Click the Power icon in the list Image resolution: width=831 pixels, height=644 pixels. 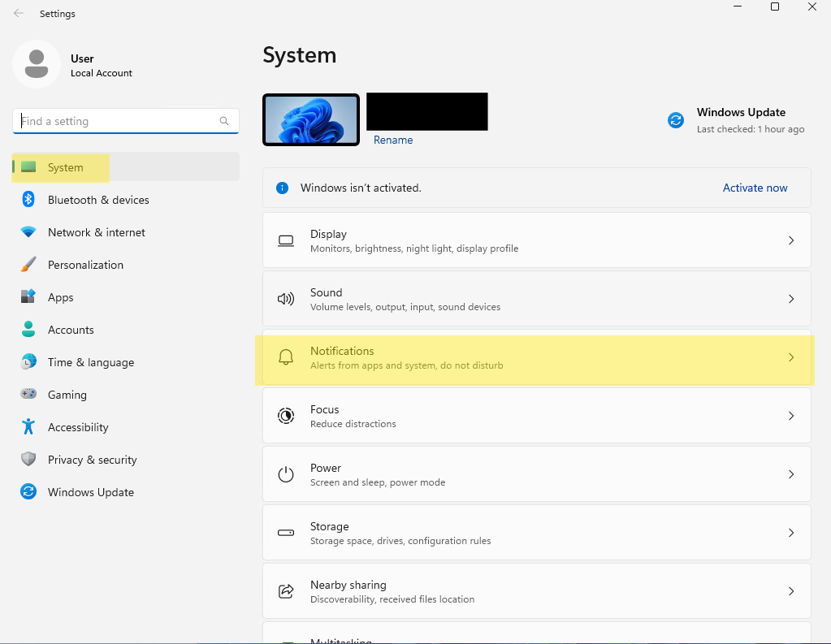286,474
